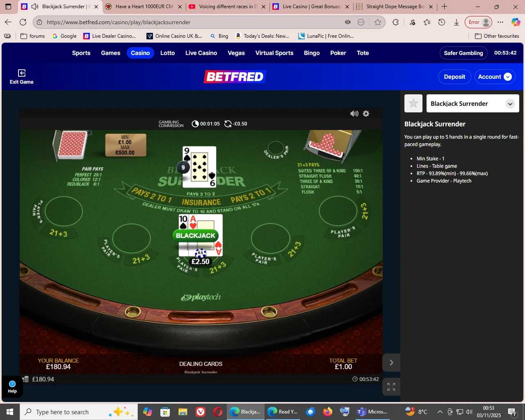
Task: Open the Lotto section
Action: (x=167, y=53)
